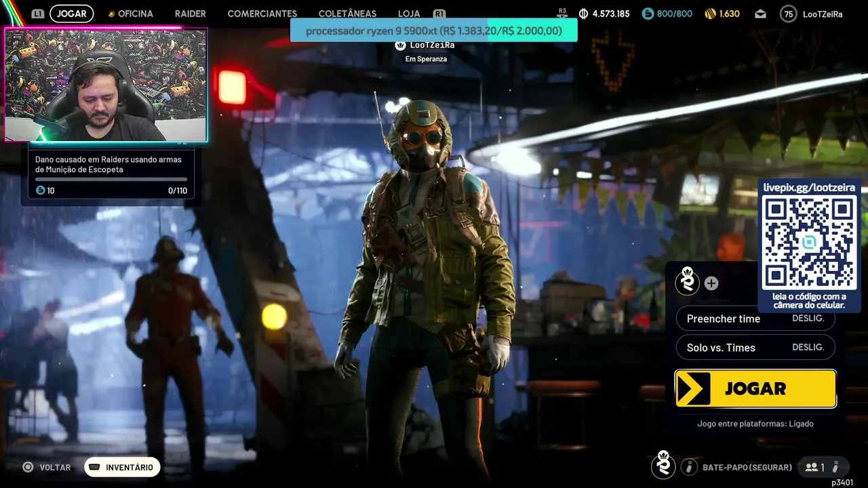Open the INVENTÁRIO button
868x488 pixels.
pos(122,467)
